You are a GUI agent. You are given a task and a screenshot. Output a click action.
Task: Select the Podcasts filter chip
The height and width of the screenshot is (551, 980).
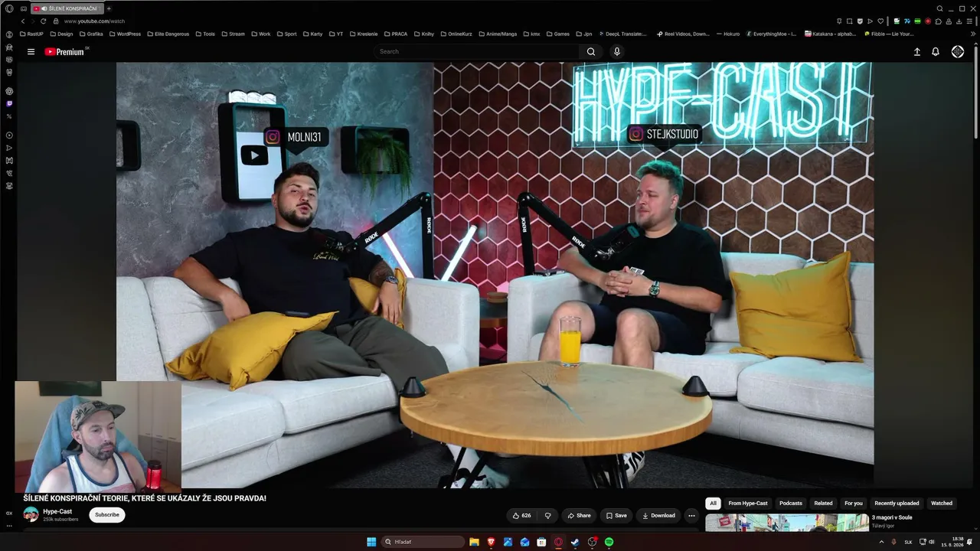(x=791, y=504)
